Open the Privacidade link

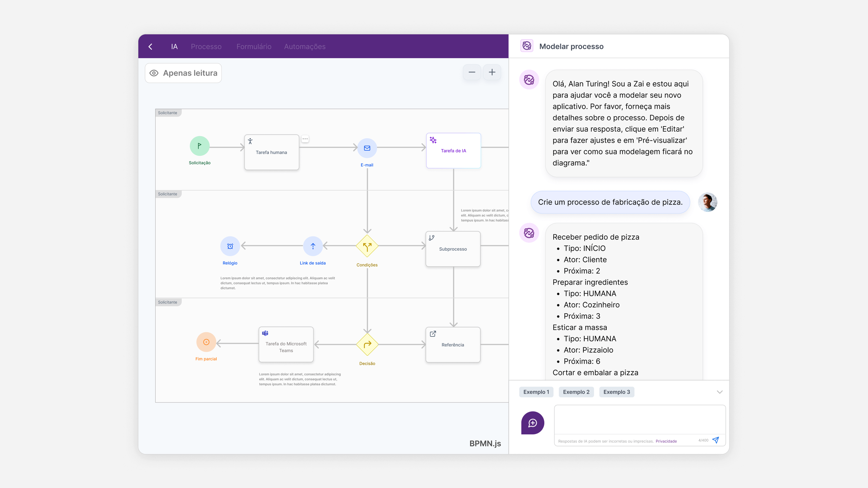(x=666, y=441)
